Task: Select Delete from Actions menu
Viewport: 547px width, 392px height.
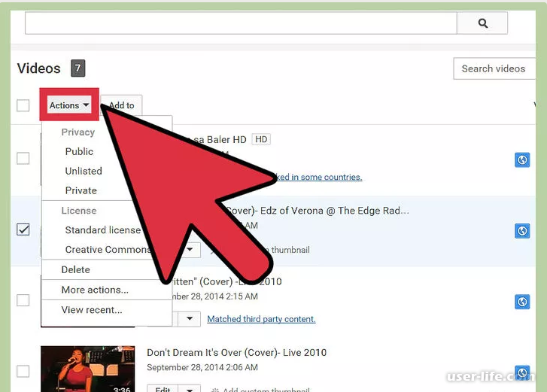Action: click(75, 269)
